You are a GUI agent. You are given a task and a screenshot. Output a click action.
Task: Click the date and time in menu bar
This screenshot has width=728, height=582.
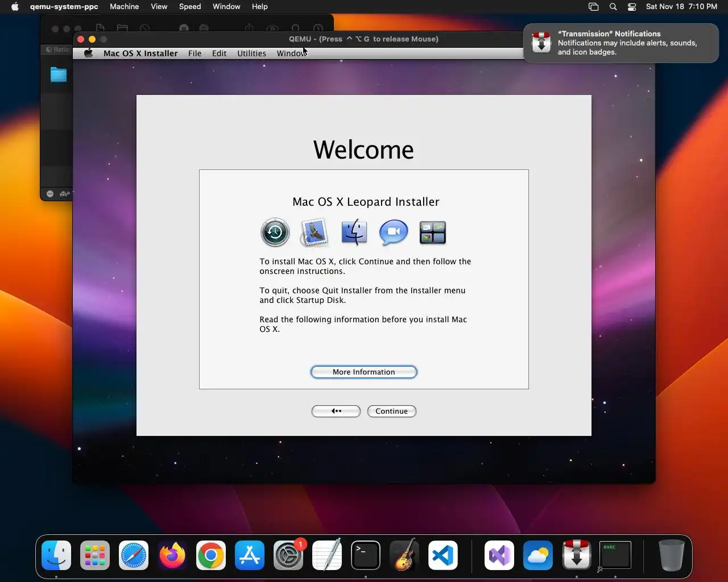(x=681, y=7)
